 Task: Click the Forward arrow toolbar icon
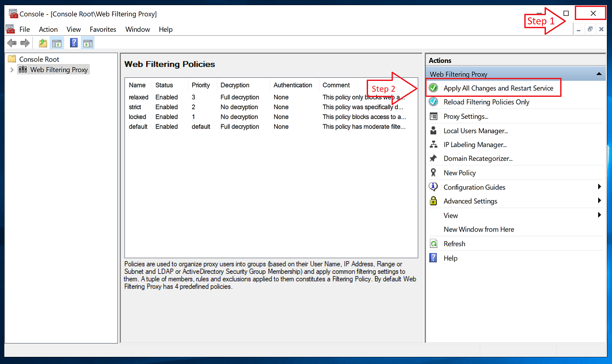25,43
